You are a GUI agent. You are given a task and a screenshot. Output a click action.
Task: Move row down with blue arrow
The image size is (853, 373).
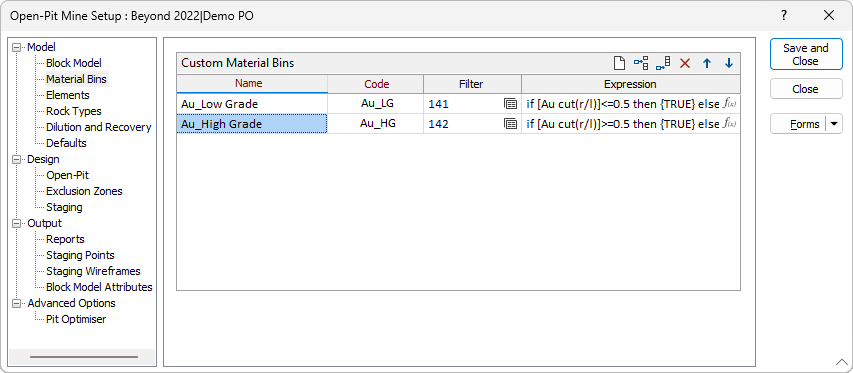(x=729, y=63)
